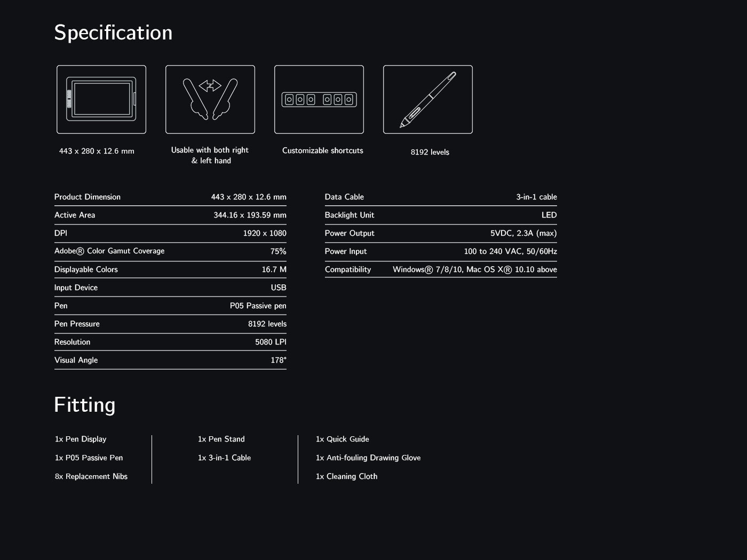Click the customizable shortcuts keys icon
Screen dimensions: 747x560
319,99
